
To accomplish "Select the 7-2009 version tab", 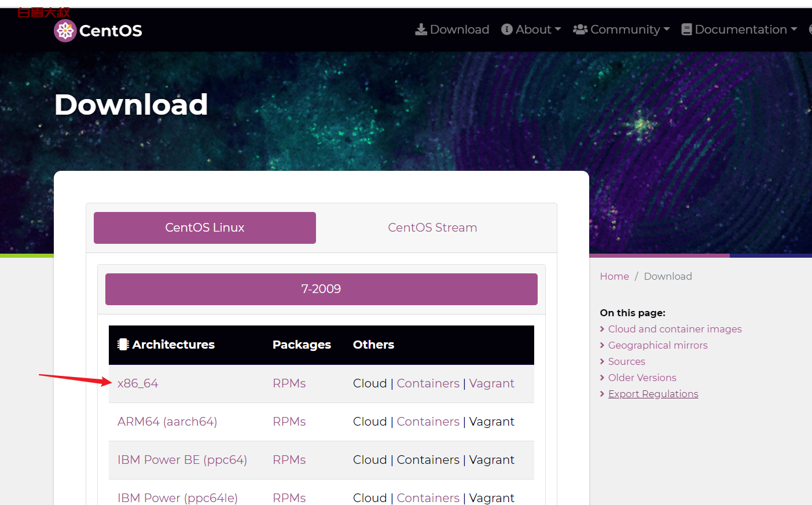I will point(321,289).
